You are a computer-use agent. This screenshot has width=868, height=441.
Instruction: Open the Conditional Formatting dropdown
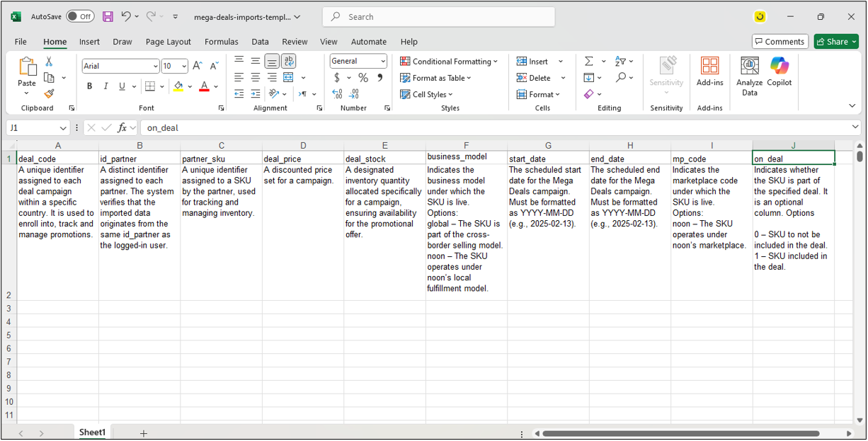click(x=449, y=62)
